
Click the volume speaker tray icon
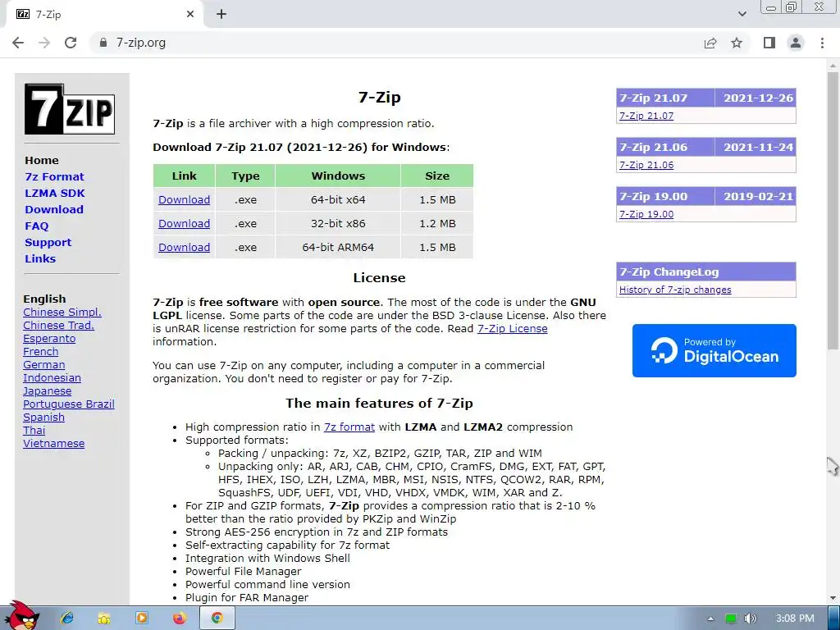click(751, 619)
